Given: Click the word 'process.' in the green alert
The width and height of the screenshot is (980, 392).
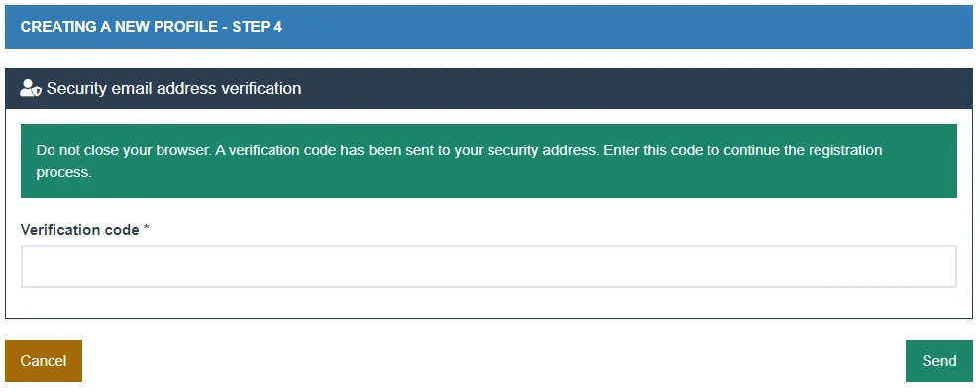Looking at the screenshot, I should tap(63, 173).
